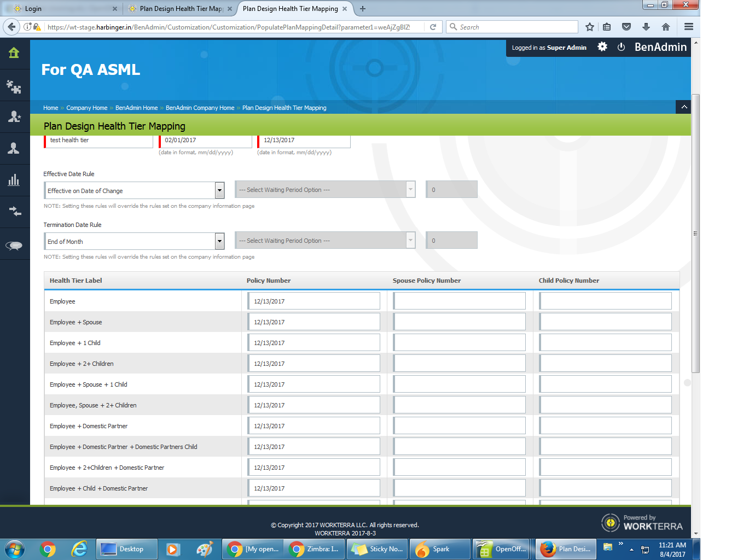
Task: Click the Firefox search box
Action: point(512,27)
